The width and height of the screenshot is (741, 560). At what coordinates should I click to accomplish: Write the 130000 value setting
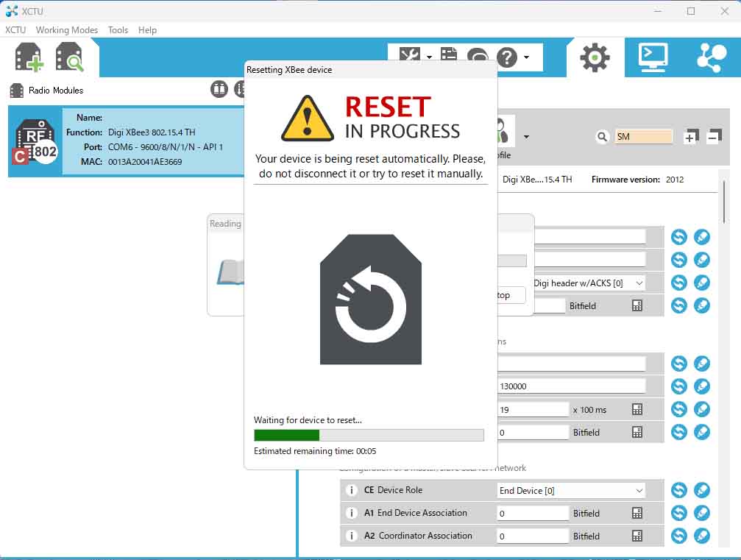click(702, 386)
